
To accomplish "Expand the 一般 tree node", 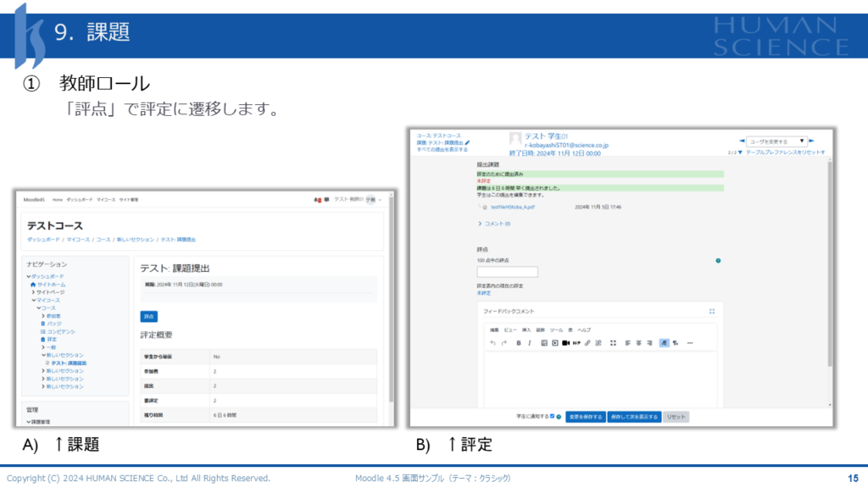I will [43, 347].
